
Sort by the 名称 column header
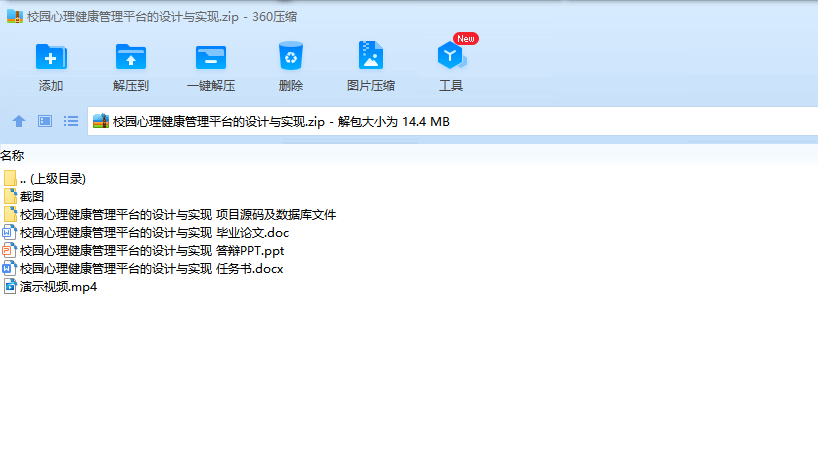click(x=13, y=156)
